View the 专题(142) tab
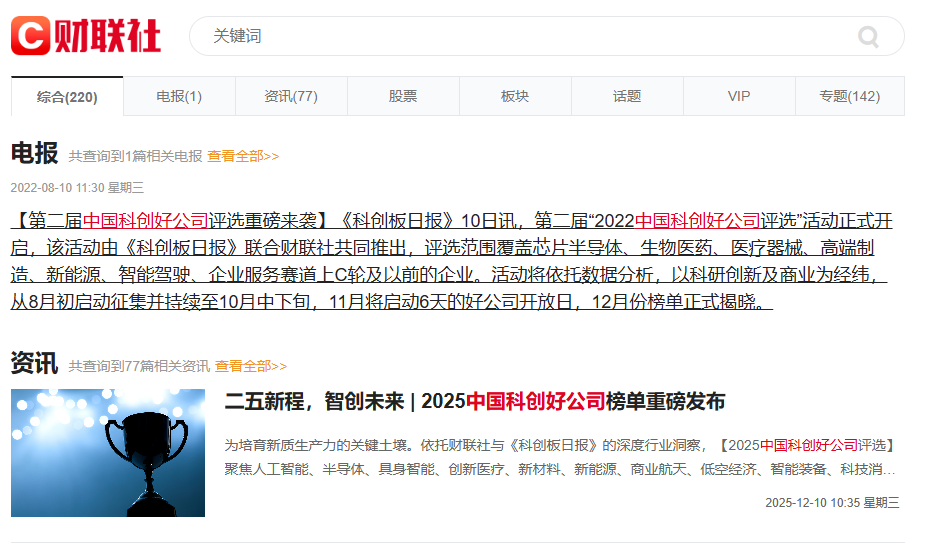The height and width of the screenshot is (546, 927). click(x=850, y=97)
